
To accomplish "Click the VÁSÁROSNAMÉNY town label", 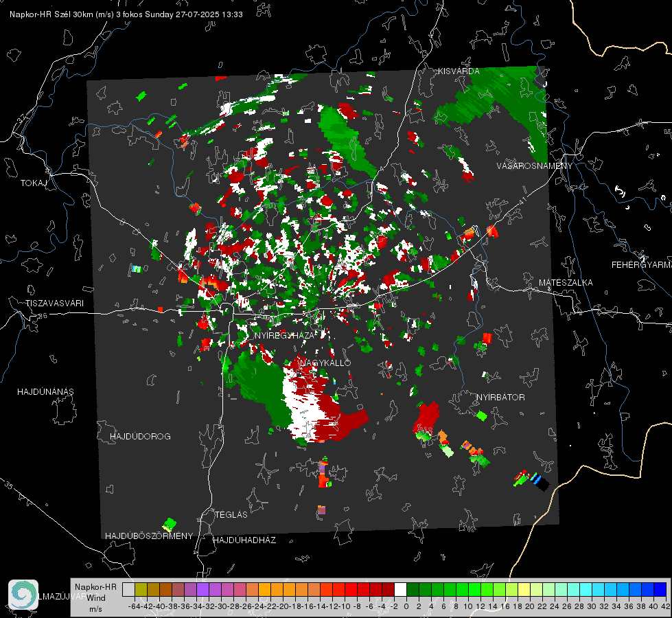I will point(535,165).
